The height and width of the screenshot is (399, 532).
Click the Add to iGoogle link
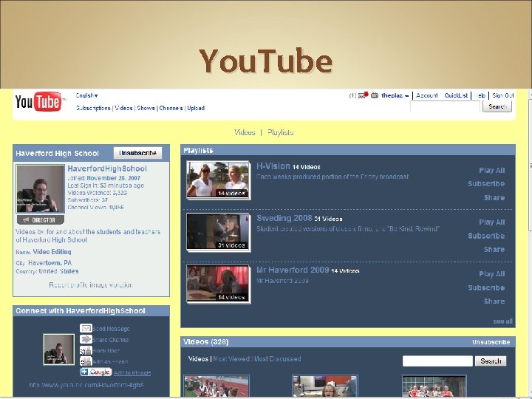(x=132, y=373)
